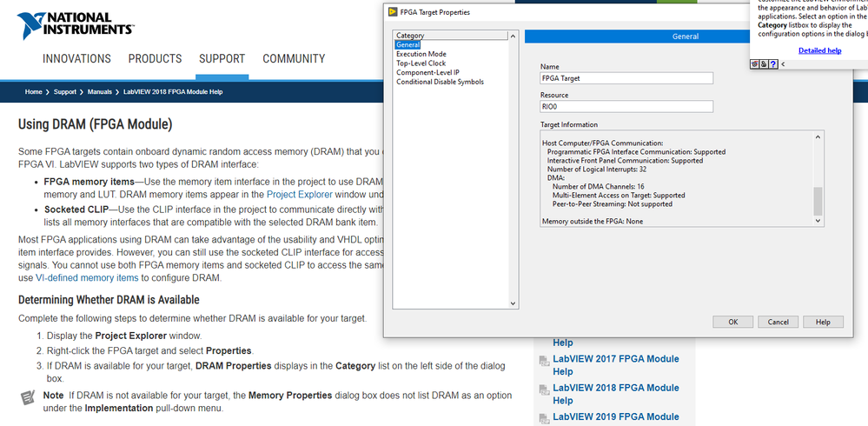868x426 pixels.
Task: Click 'Number of DMA Channels: 16' line
Action: (598, 187)
